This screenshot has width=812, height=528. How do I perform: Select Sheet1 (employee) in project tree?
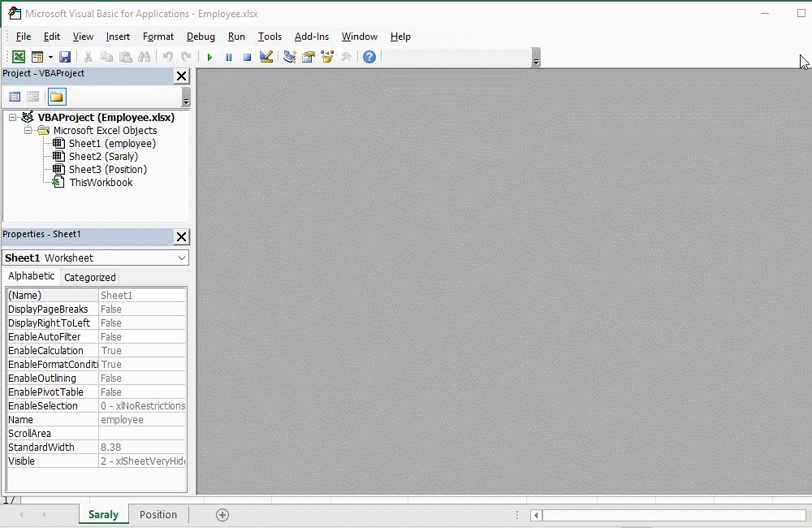[x=112, y=144]
